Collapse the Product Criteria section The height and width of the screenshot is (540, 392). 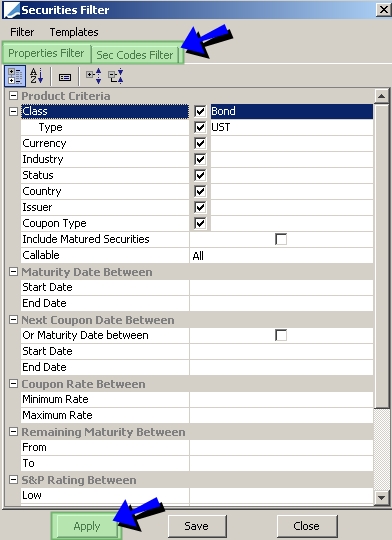13,95
